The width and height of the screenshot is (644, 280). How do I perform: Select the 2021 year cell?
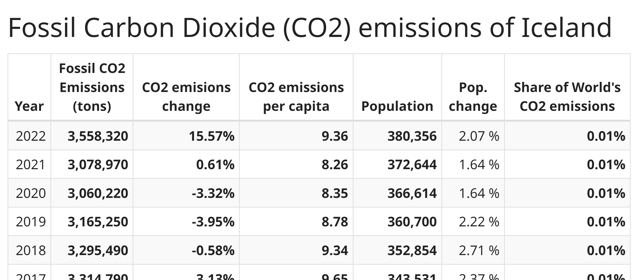[x=31, y=165]
